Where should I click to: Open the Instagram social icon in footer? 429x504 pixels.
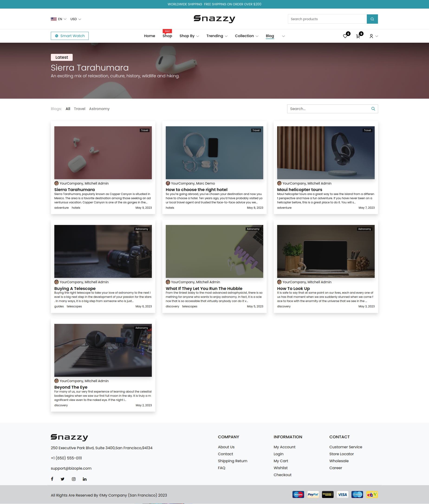(74, 479)
